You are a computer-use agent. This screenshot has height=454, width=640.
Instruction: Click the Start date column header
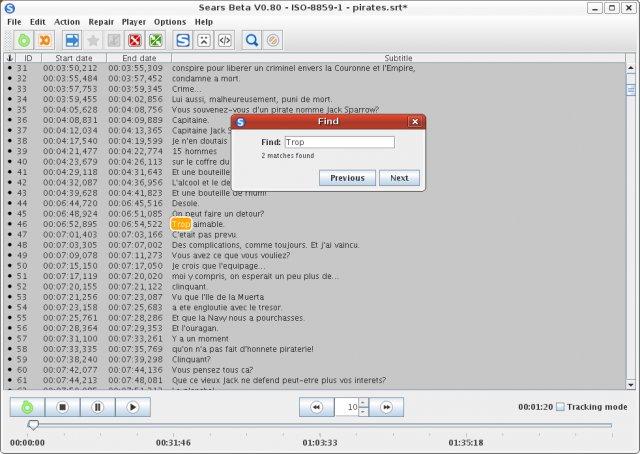click(x=74, y=58)
